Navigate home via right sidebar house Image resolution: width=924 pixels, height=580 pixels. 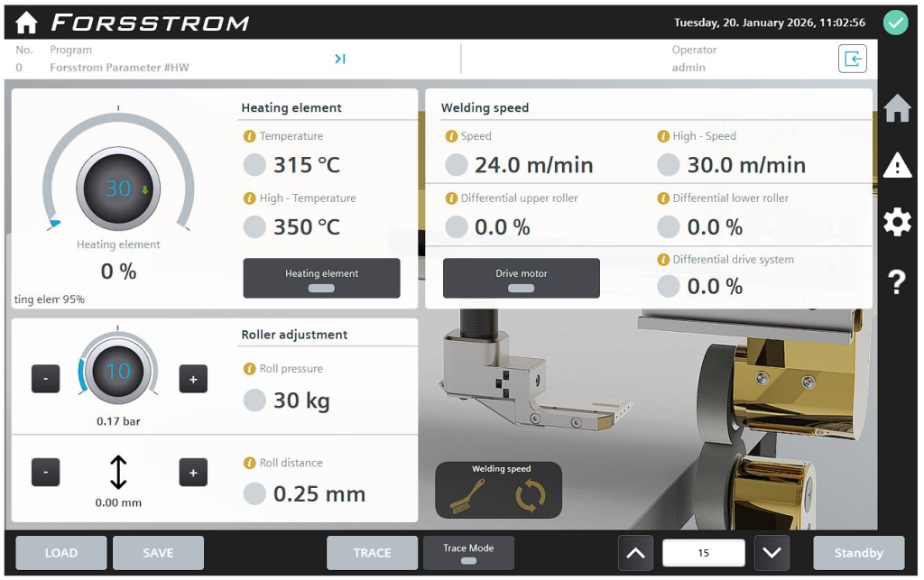897,108
